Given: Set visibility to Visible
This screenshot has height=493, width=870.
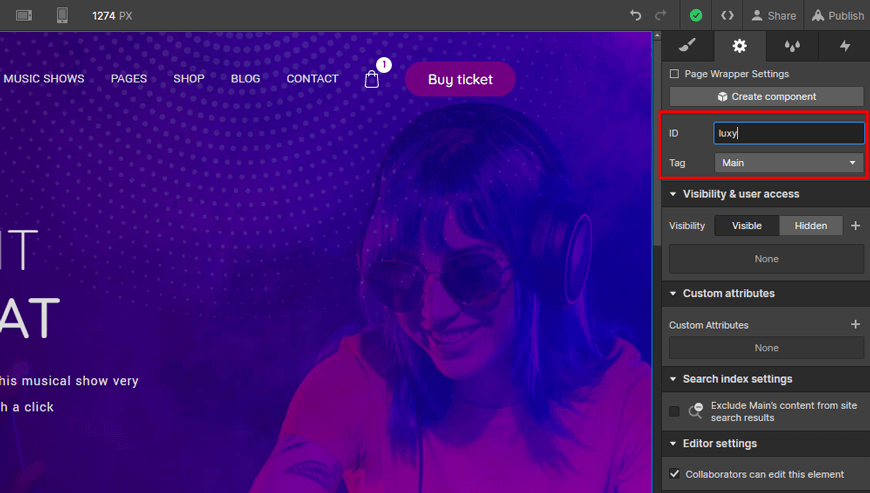Looking at the screenshot, I should click(x=747, y=226).
